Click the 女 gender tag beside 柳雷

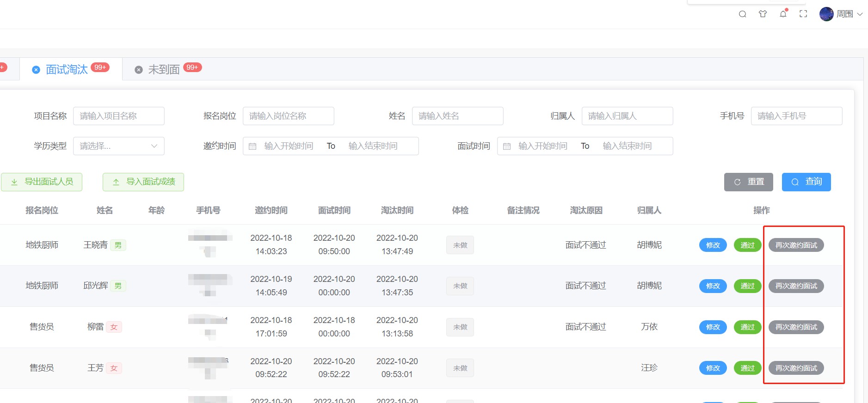[114, 327]
